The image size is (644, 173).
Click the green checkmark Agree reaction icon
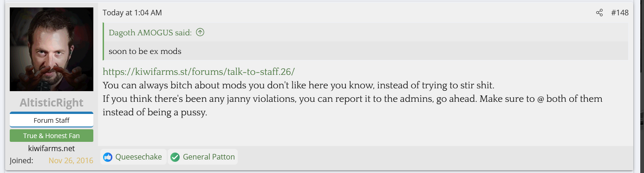click(175, 157)
